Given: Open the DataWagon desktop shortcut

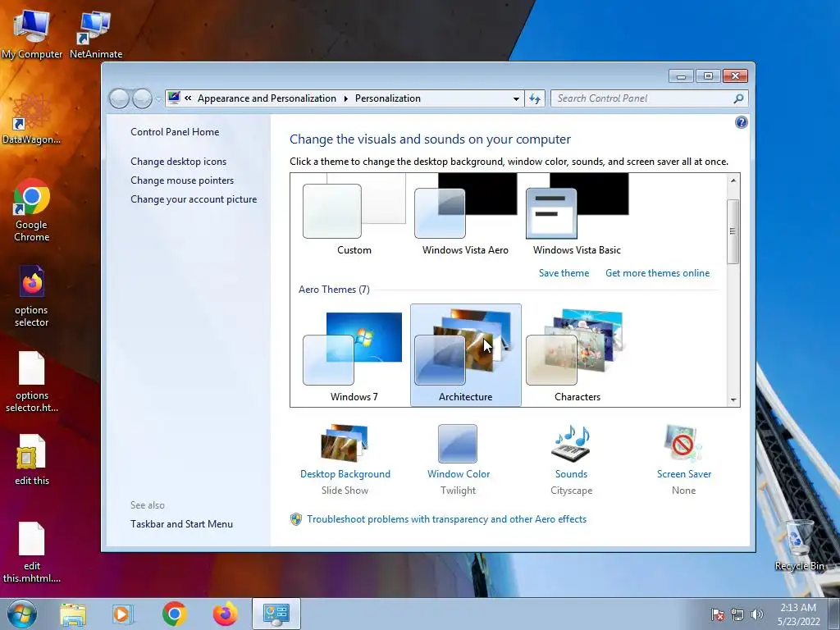Looking at the screenshot, I should pyautogui.click(x=32, y=119).
